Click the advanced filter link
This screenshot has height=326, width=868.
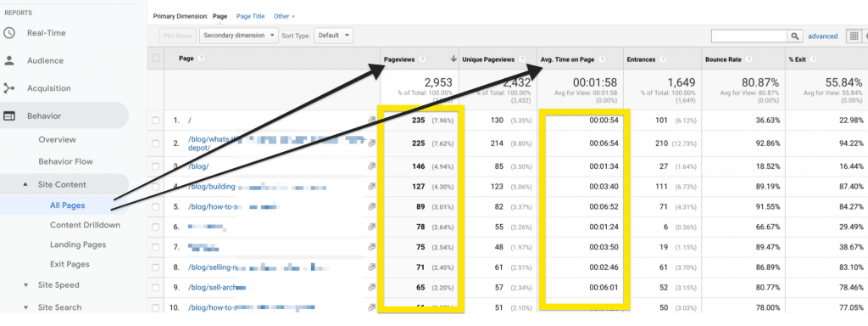(x=822, y=36)
